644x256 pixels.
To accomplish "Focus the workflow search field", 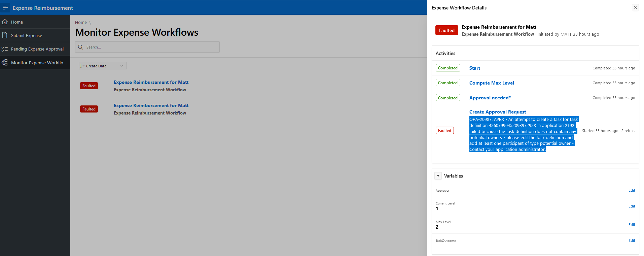I will point(147,47).
